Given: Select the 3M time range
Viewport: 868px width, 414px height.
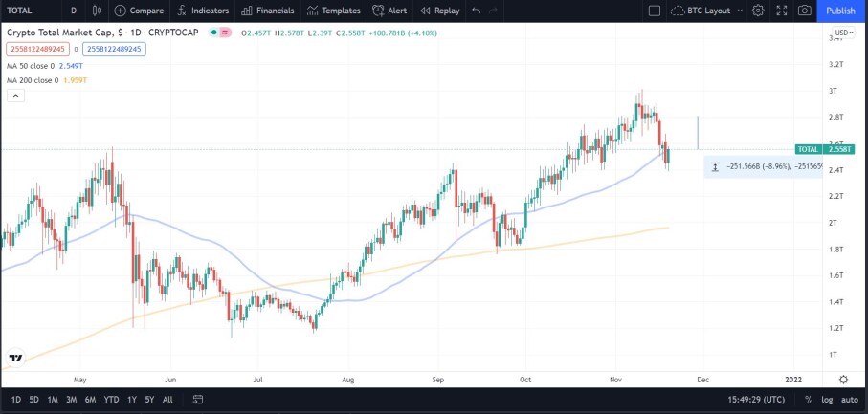Looking at the screenshot, I should click(x=71, y=399).
